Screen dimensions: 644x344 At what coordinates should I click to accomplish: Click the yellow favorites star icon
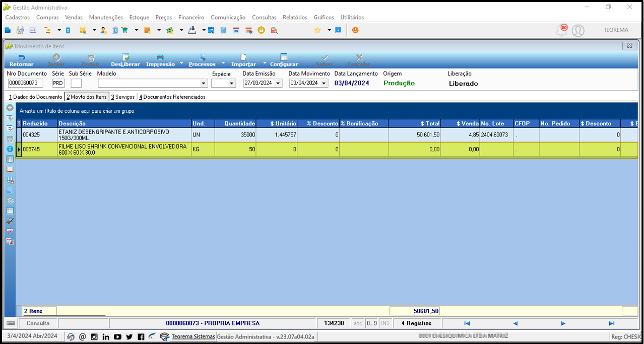pos(317,30)
